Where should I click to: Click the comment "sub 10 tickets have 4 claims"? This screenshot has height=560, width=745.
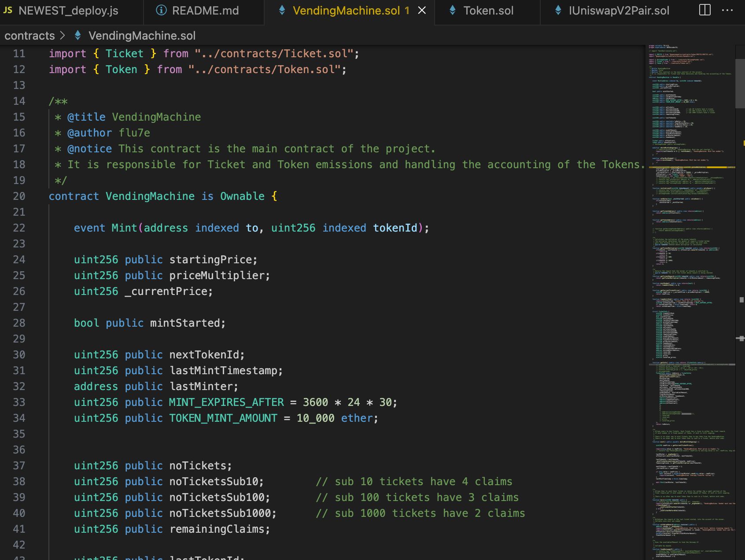click(x=414, y=482)
